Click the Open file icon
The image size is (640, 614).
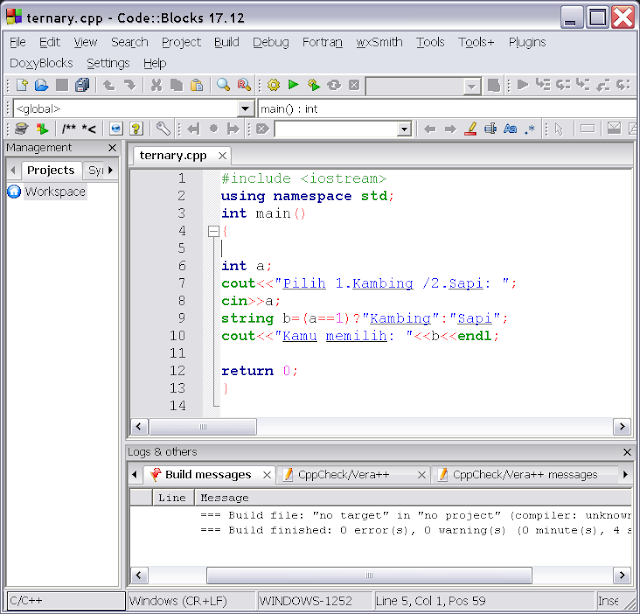click(42, 85)
